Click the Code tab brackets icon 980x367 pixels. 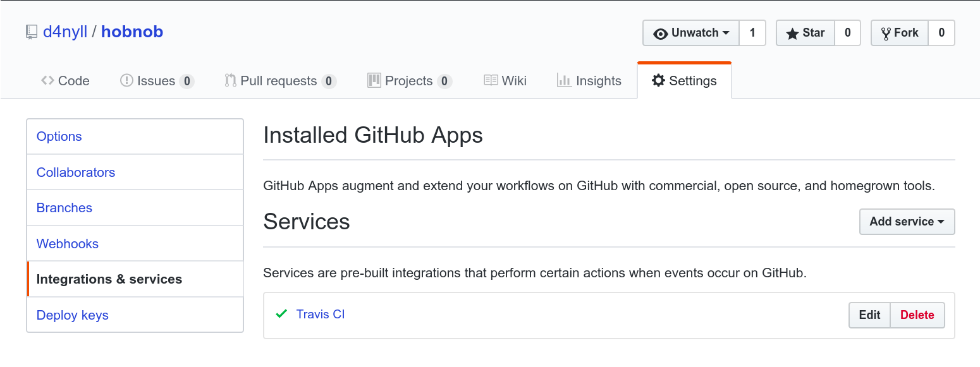coord(47,80)
